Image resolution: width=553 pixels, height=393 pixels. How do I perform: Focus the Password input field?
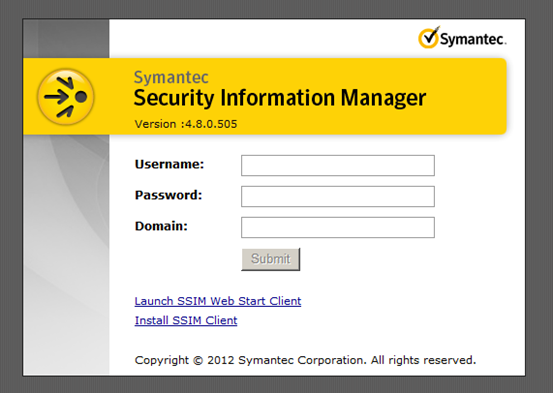pyautogui.click(x=338, y=196)
